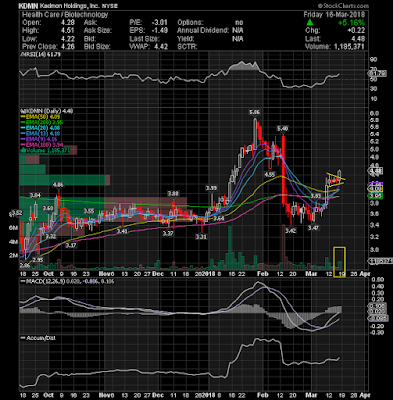
Task: Select the Open price 4.28
Action: [68, 23]
